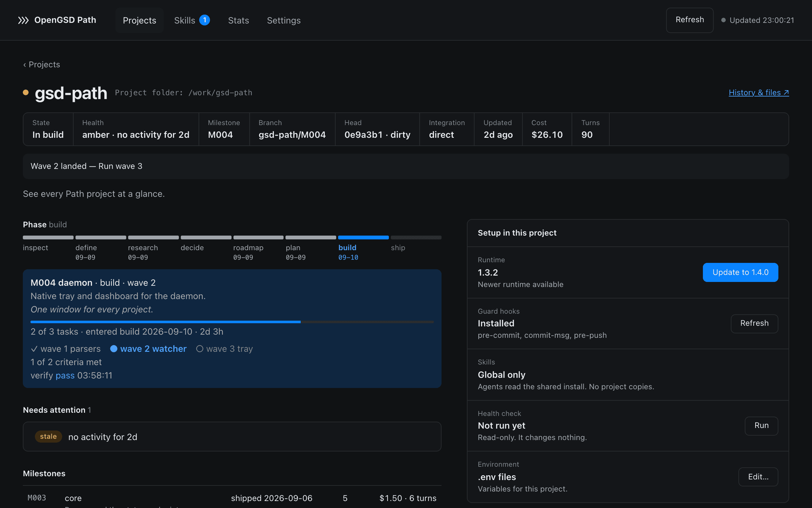This screenshot has height=508, width=812.
Task: Click the Skills notification badge showing 1
Action: (204, 20)
